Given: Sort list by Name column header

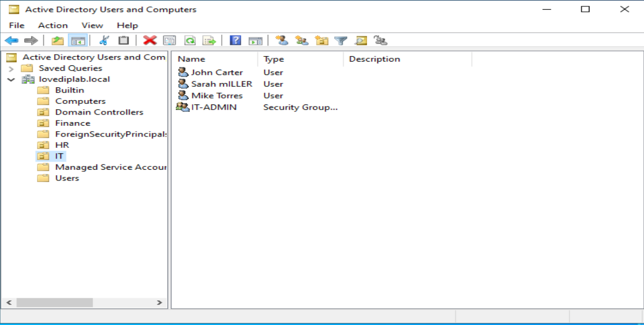Looking at the screenshot, I should [x=215, y=59].
